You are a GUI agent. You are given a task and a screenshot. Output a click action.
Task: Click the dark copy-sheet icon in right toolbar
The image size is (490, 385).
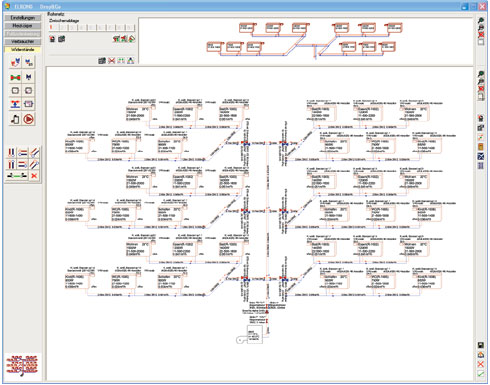pyautogui.click(x=481, y=127)
